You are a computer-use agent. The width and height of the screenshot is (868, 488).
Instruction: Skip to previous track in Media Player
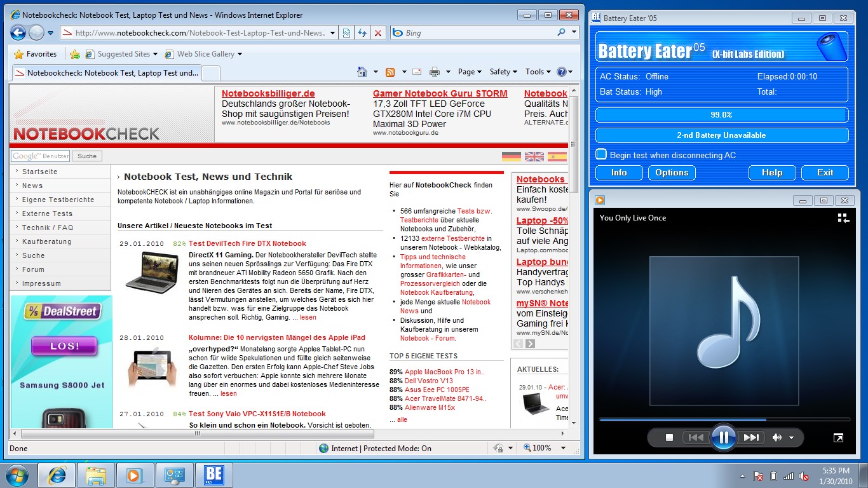pos(696,437)
